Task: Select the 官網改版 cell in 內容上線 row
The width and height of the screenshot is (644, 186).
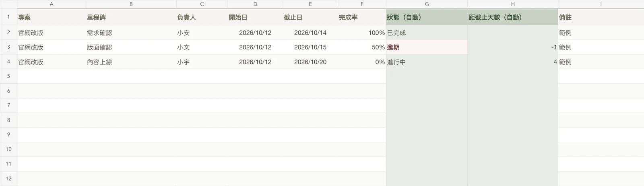Action: click(x=52, y=62)
